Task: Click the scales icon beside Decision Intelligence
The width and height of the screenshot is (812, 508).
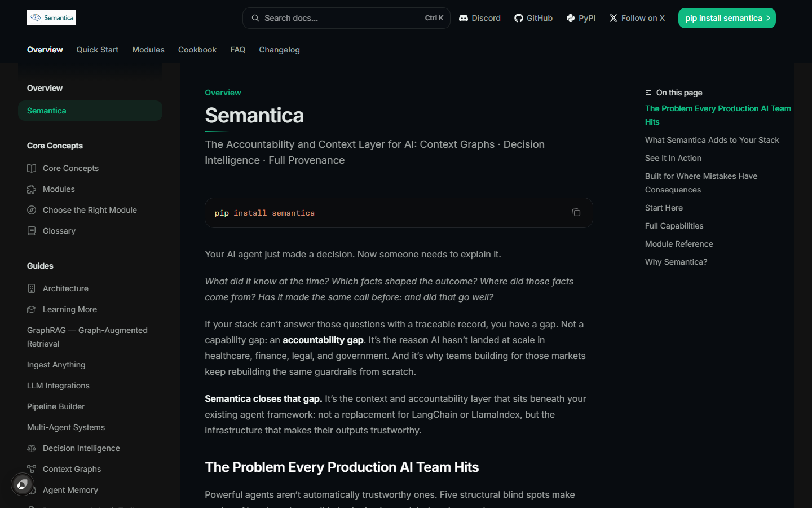Action: click(x=32, y=448)
